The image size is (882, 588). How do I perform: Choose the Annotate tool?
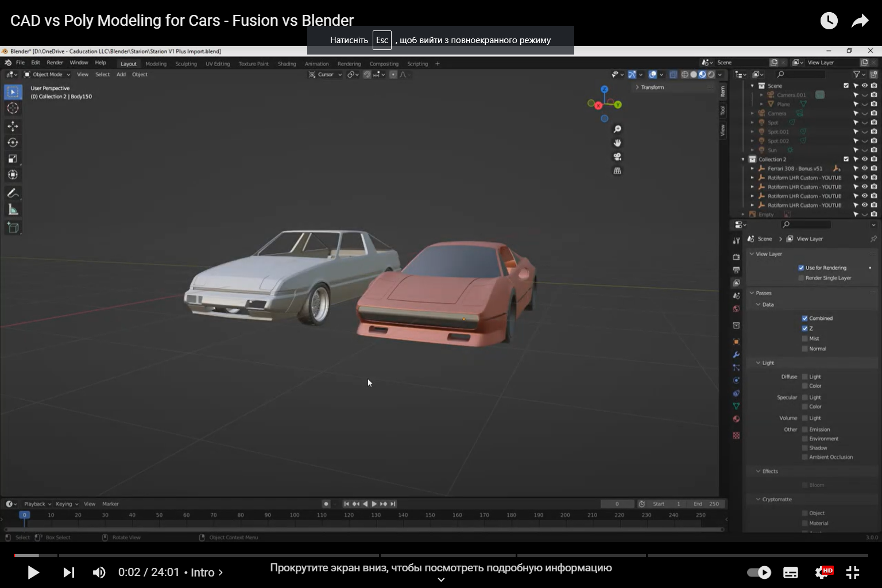[x=13, y=193]
